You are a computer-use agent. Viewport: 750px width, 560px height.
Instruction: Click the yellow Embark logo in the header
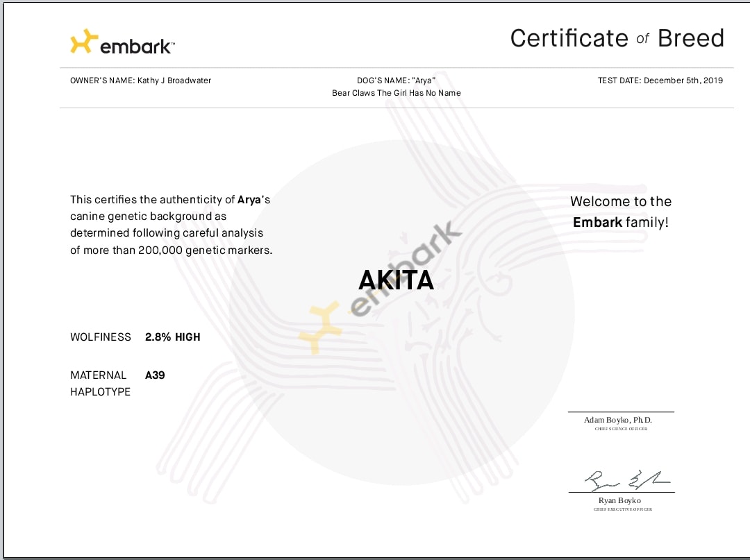coord(122,42)
